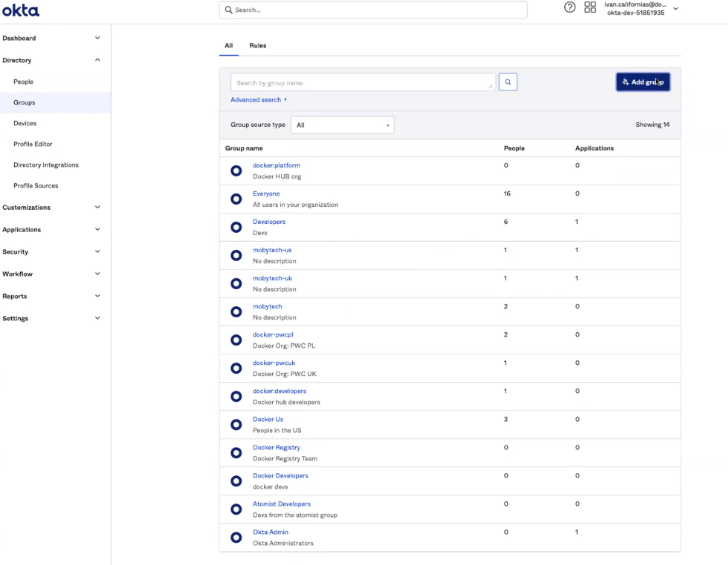Open the apps grid icon
The image size is (728, 565).
pos(590,7)
